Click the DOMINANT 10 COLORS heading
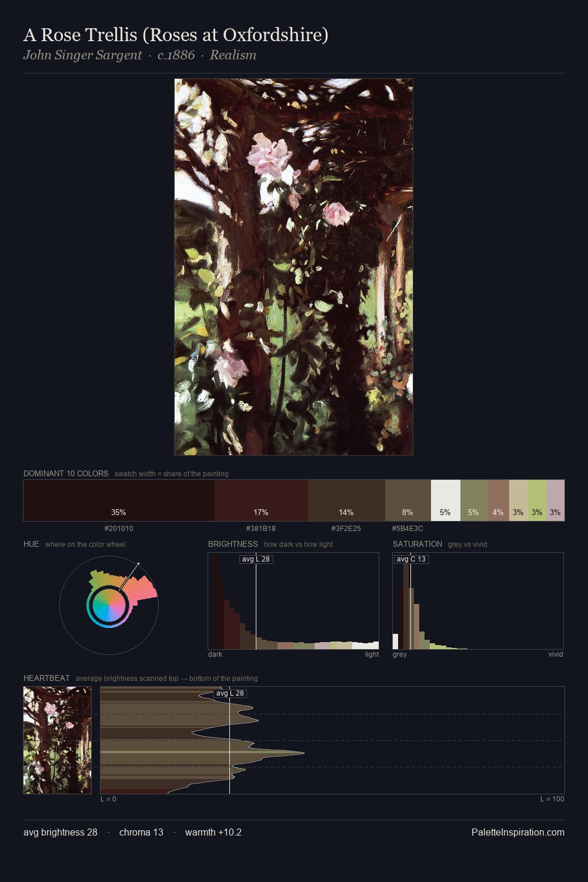The width and height of the screenshot is (588, 882). pyautogui.click(x=66, y=473)
